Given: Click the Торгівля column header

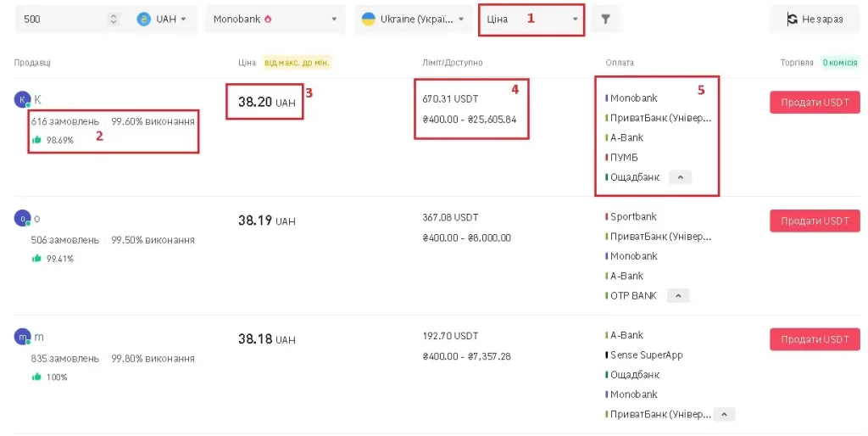Looking at the screenshot, I should [x=797, y=63].
